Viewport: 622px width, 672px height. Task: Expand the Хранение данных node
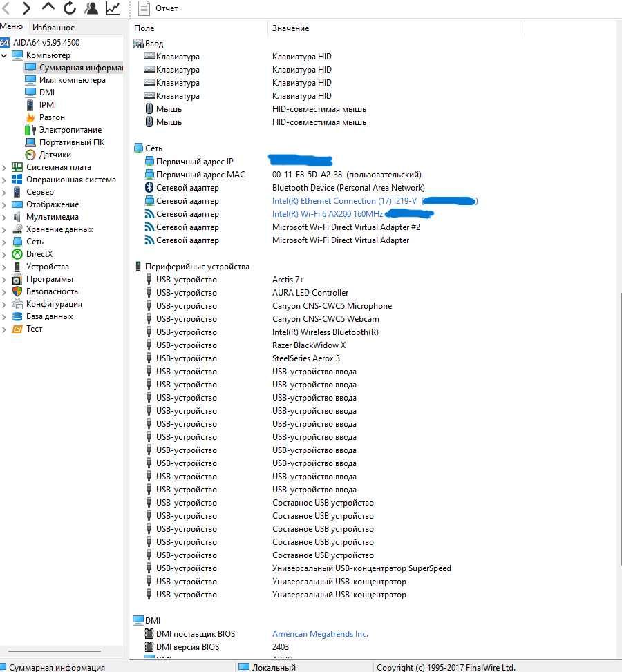[x=4, y=230]
